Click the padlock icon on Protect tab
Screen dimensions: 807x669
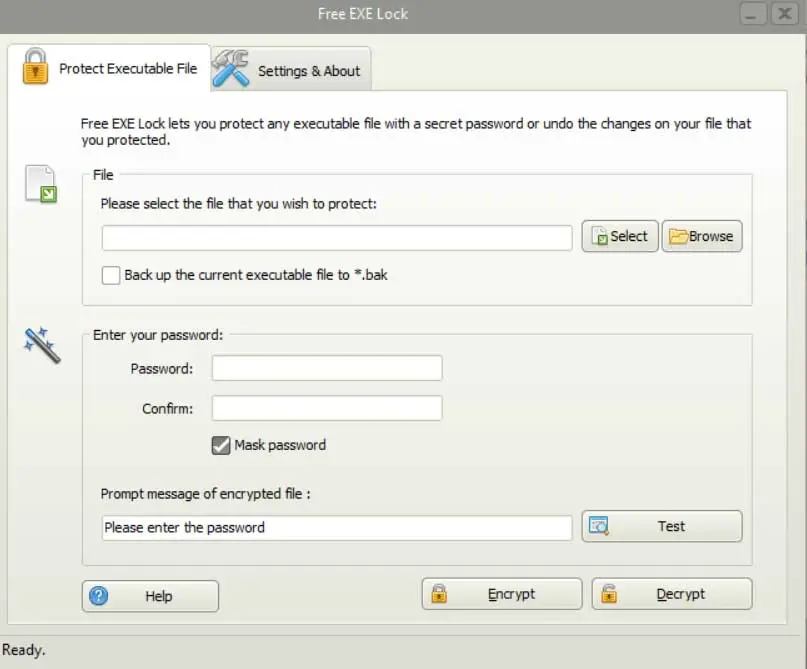pos(35,66)
